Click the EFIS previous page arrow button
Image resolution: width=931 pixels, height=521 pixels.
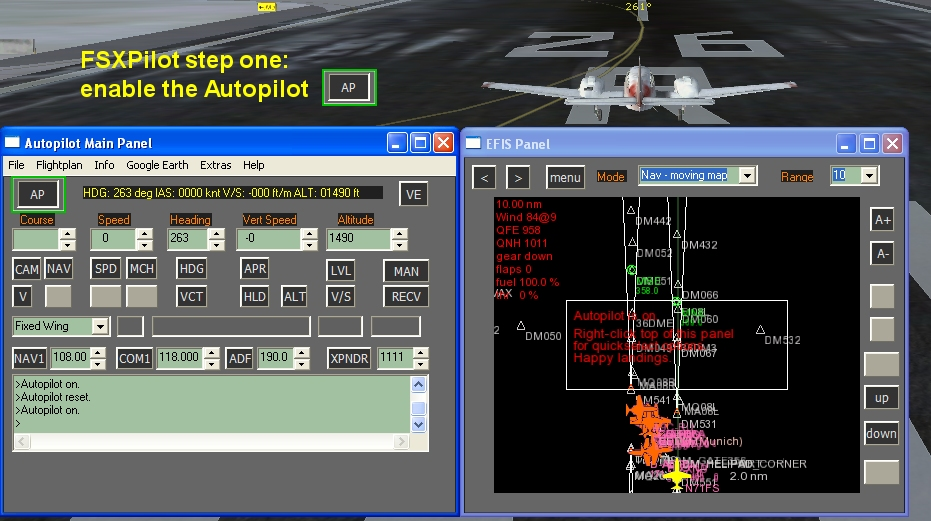tap(484, 177)
